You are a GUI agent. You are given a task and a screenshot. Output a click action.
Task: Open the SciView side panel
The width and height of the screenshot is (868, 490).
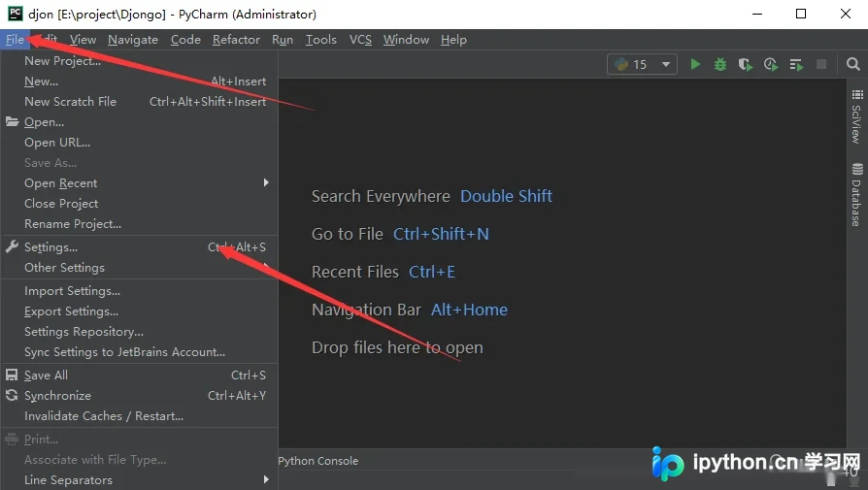(857, 116)
